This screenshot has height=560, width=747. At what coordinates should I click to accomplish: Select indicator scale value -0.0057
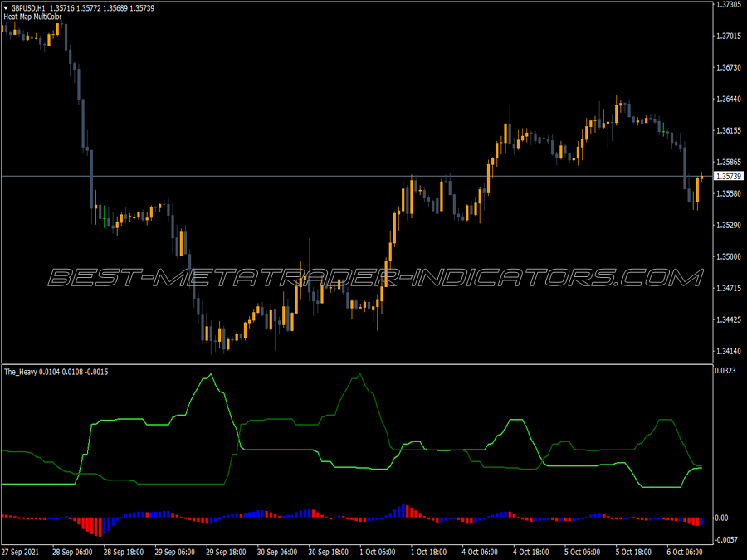726,539
